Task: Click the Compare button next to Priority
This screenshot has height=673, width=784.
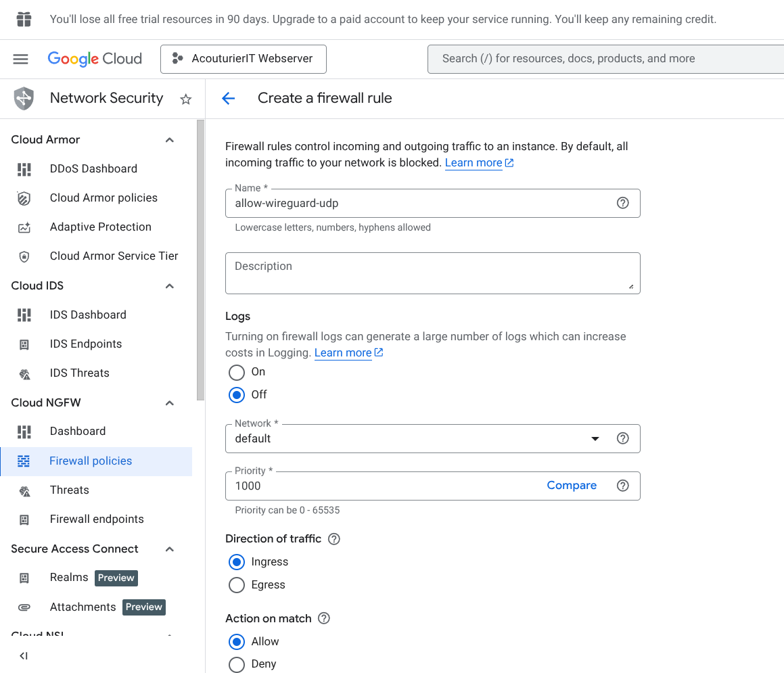Action: [572, 486]
